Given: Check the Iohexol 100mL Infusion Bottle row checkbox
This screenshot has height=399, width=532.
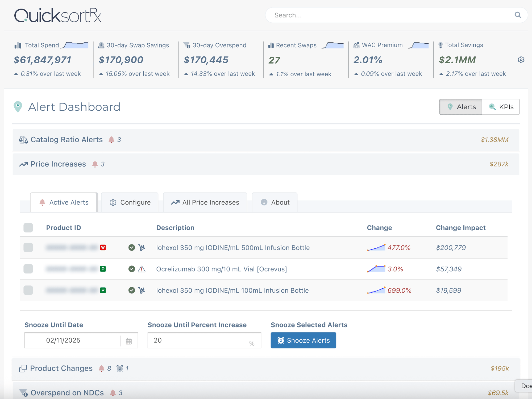Looking at the screenshot, I should tap(28, 290).
